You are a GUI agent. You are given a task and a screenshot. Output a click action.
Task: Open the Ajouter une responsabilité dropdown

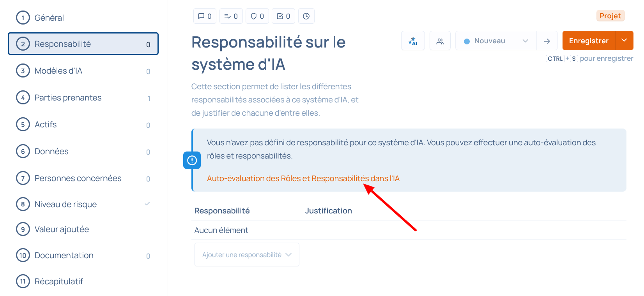(247, 255)
